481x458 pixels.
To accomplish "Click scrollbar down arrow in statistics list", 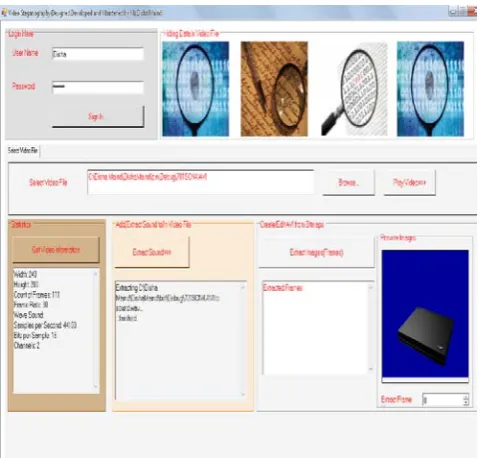I will [x=96, y=387].
